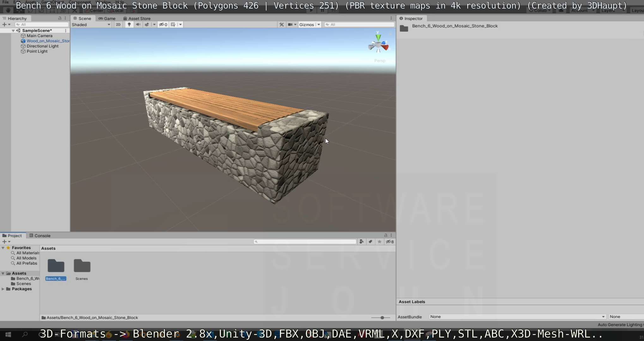
Task: Toggle Persp projection label under gizmo
Action: click(380, 61)
